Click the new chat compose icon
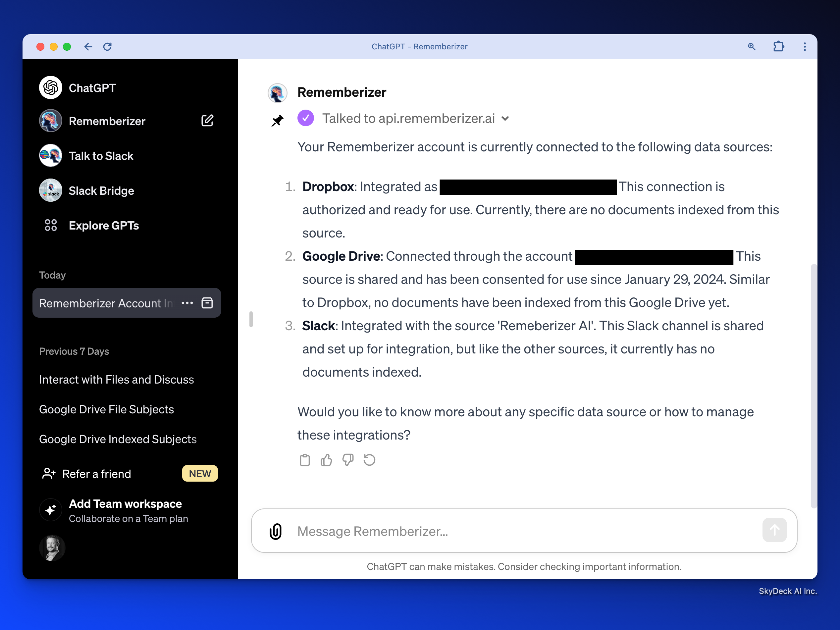Screen dimensions: 840x630 (x=207, y=121)
